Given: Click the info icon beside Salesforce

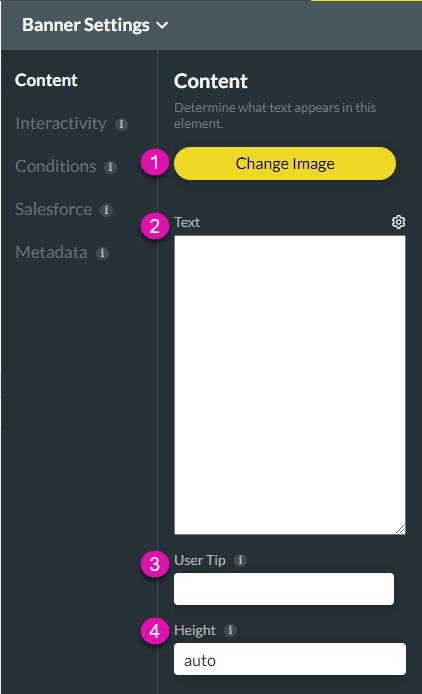Looking at the screenshot, I should pos(106,210).
